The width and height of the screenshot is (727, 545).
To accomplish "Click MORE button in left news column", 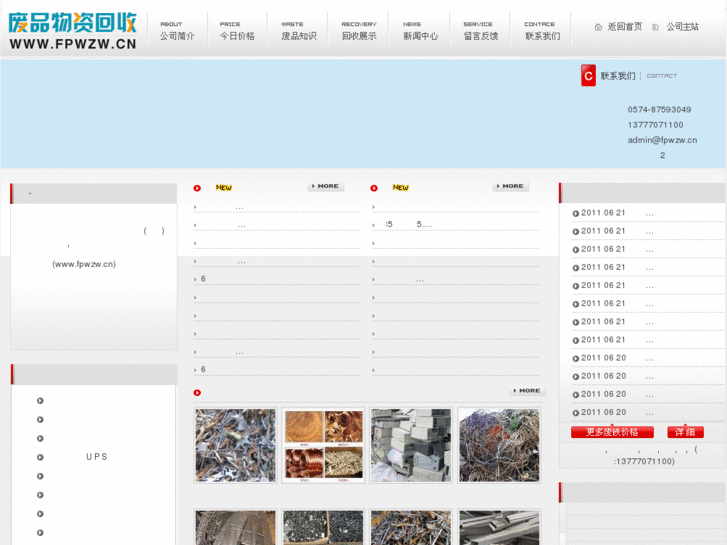I will point(325,186).
